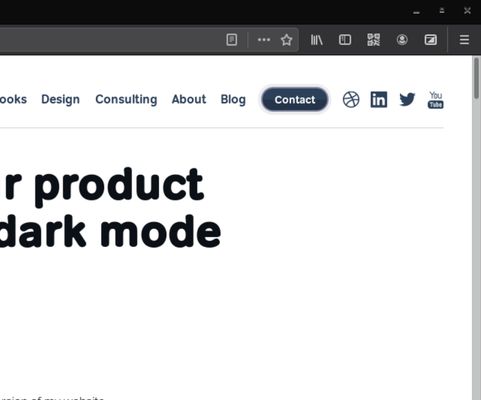Click the picture-in-picture extension icon
Screen dimensions: 481x400
click(x=431, y=40)
